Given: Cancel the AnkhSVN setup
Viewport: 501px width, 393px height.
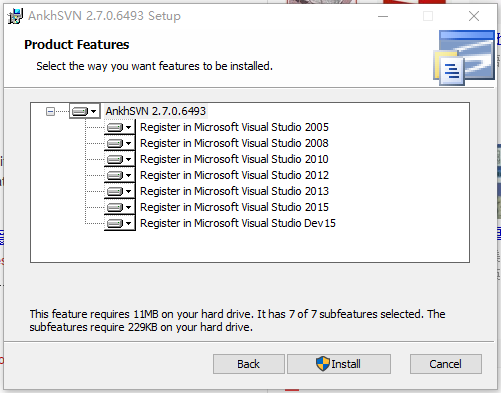Looking at the screenshot, I should coord(446,364).
